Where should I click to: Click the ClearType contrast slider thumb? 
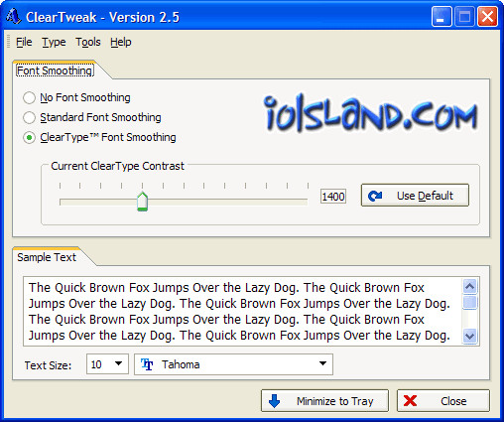142,201
